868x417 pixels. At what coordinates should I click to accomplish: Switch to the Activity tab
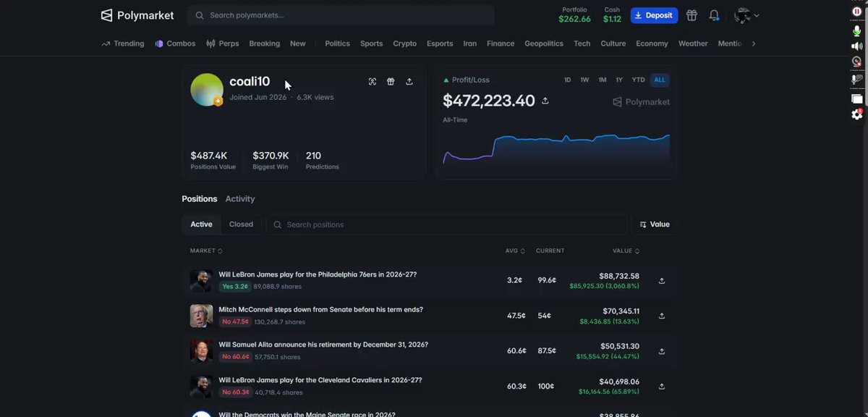(240, 198)
